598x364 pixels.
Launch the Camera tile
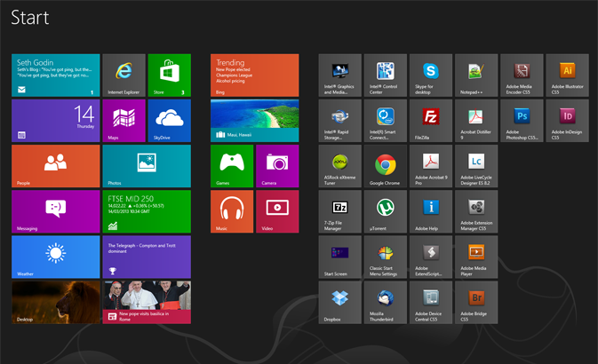pos(277,166)
